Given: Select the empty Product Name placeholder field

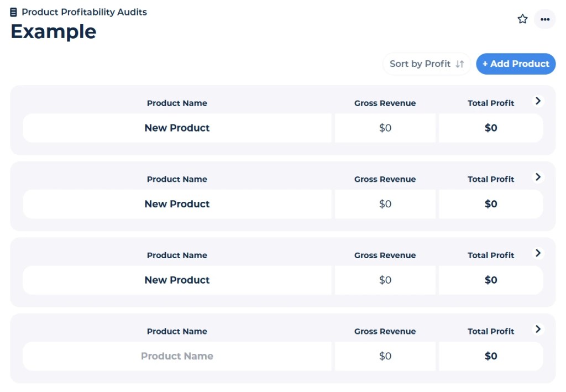Looking at the screenshot, I should [177, 356].
